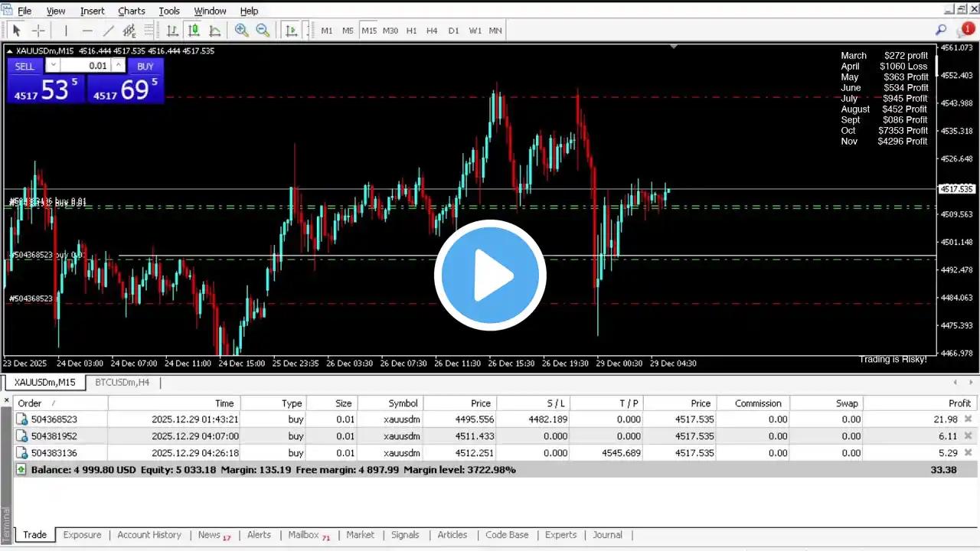Viewport: 980px width, 551px height.
Task: Draw a vertical line on chart
Action: point(66,31)
